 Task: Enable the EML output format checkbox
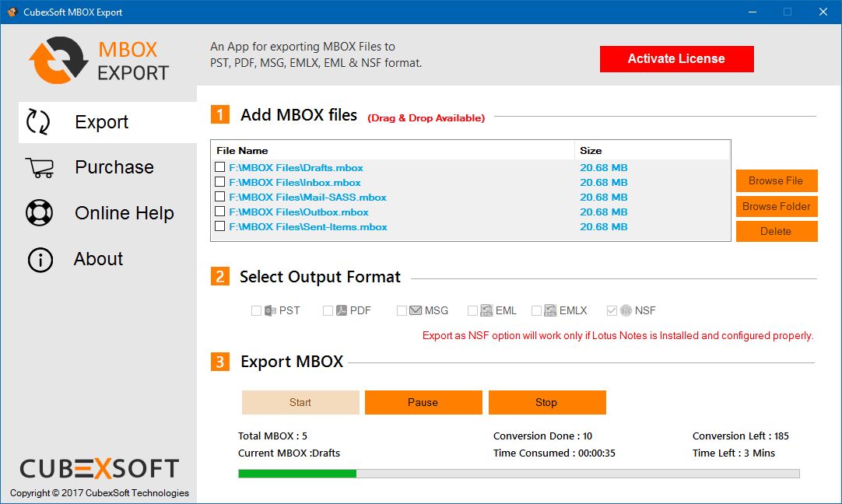click(x=472, y=310)
